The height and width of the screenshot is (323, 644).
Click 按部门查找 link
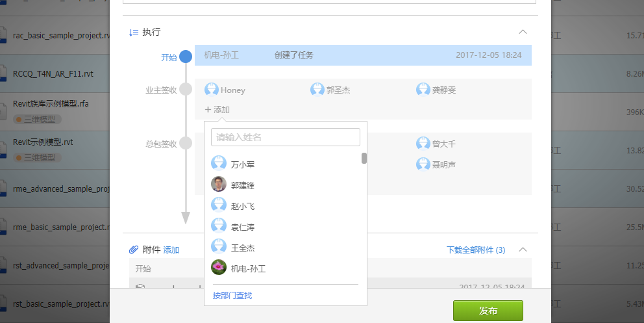(232, 296)
